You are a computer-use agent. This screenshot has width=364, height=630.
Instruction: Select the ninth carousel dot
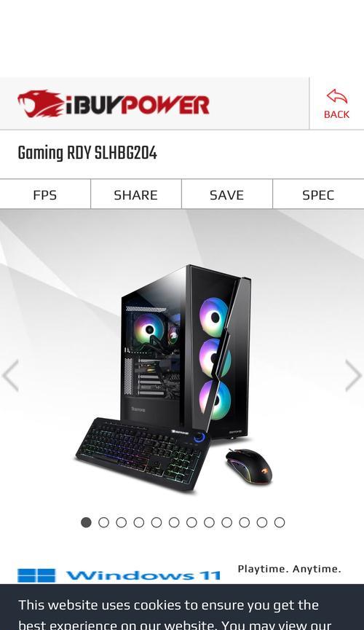226,522
